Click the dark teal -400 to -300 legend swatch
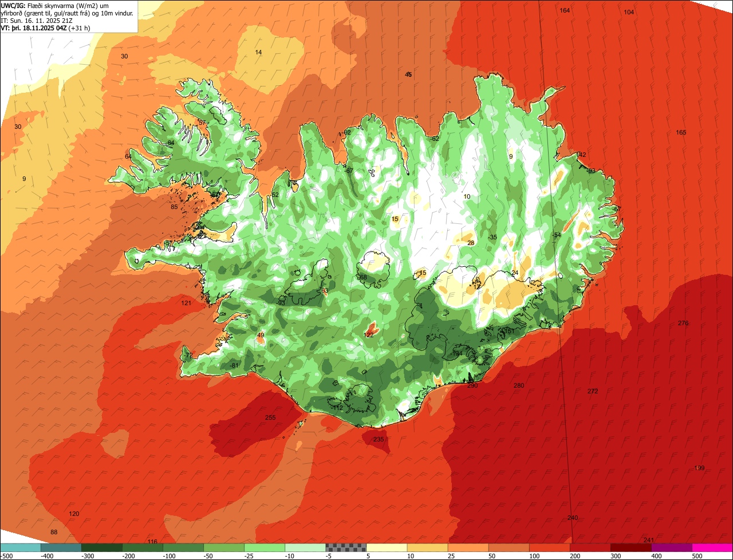 coord(61,547)
